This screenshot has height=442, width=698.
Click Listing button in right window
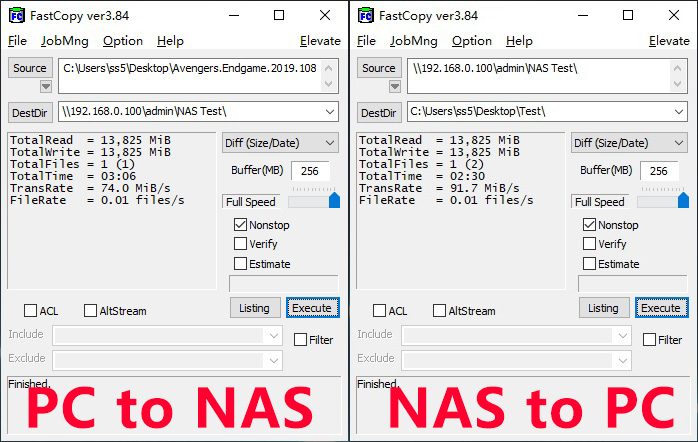point(604,308)
